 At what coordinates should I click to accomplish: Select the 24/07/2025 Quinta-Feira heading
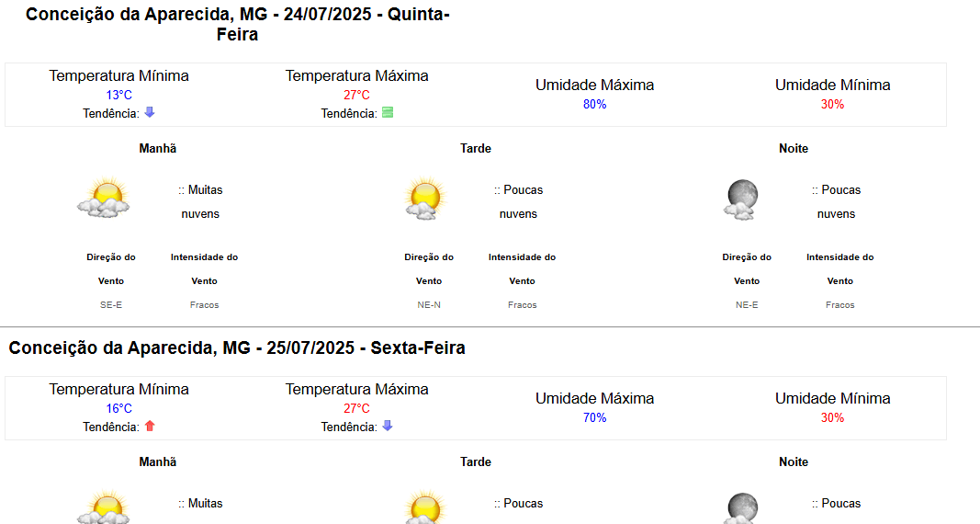[238, 24]
